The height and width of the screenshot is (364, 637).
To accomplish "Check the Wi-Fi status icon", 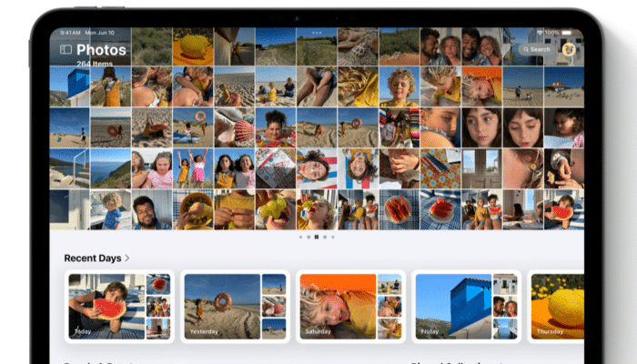I will click(540, 33).
